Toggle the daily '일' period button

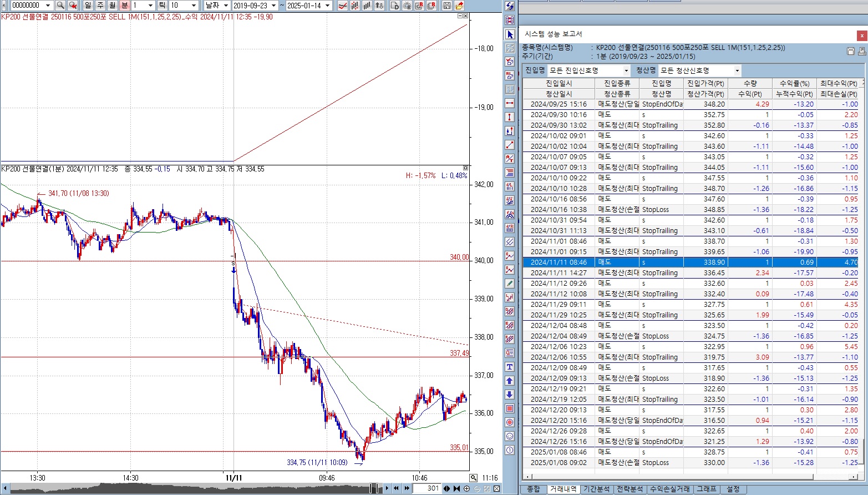coord(88,6)
